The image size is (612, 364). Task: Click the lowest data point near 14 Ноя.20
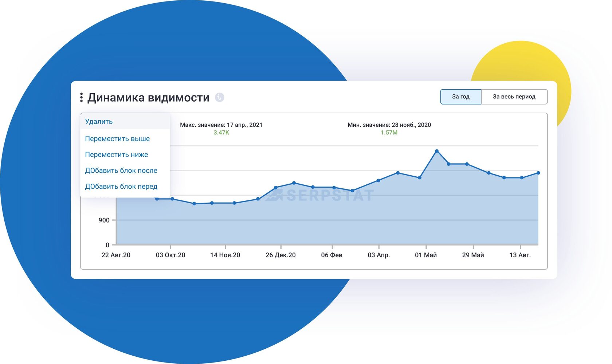click(212, 203)
